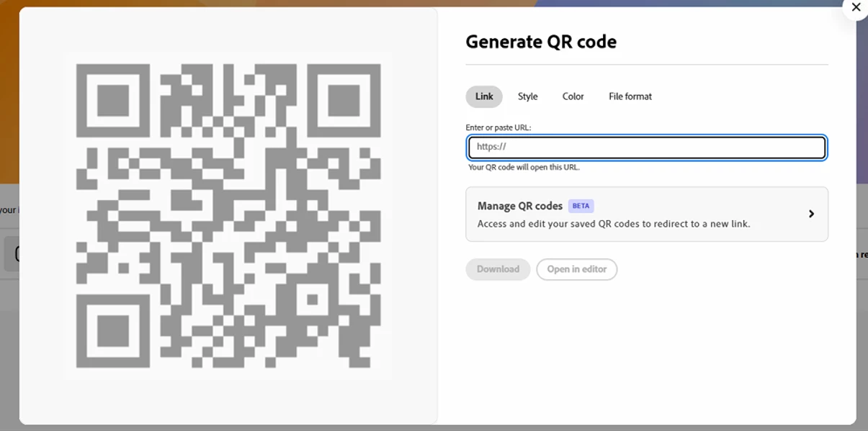This screenshot has height=431, width=868.
Task: Click the QR code preview image
Action: 228,216
